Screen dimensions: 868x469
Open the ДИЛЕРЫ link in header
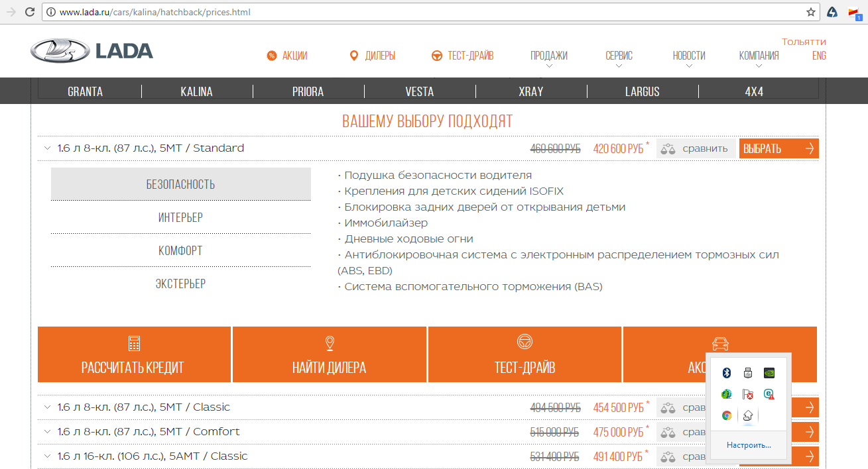pos(380,56)
